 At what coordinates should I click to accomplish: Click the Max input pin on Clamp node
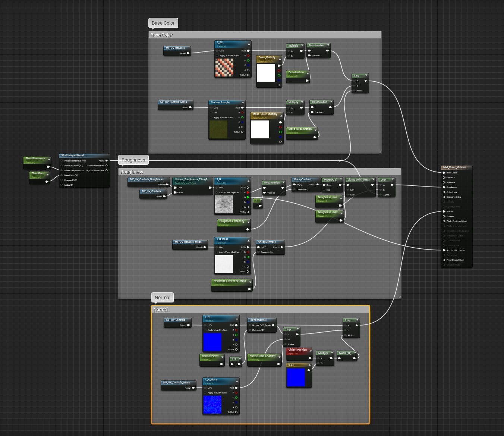[347, 195]
